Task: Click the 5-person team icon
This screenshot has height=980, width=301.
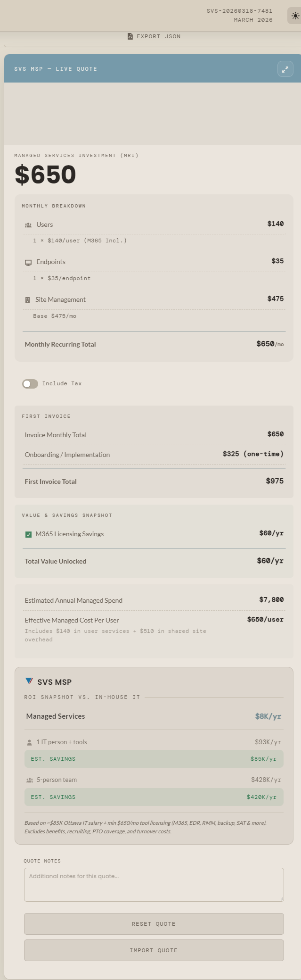Action: [x=30, y=780]
